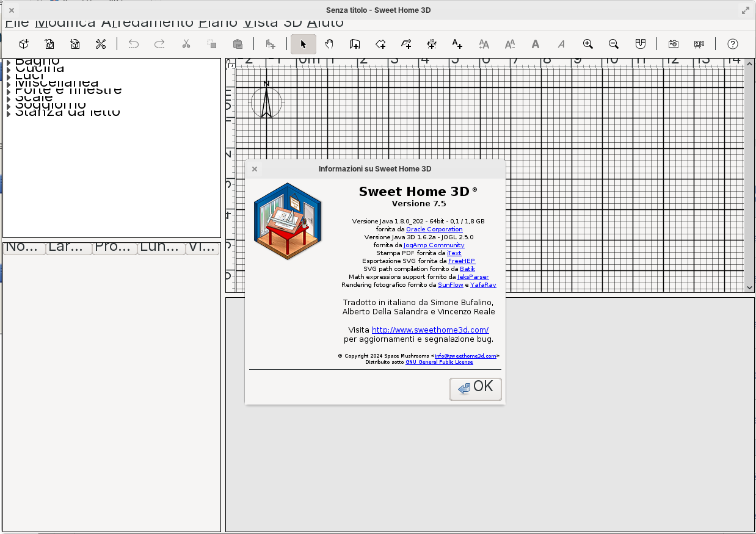The width and height of the screenshot is (756, 534).
Task: Choose the Create rooms tool
Action: tap(380, 44)
